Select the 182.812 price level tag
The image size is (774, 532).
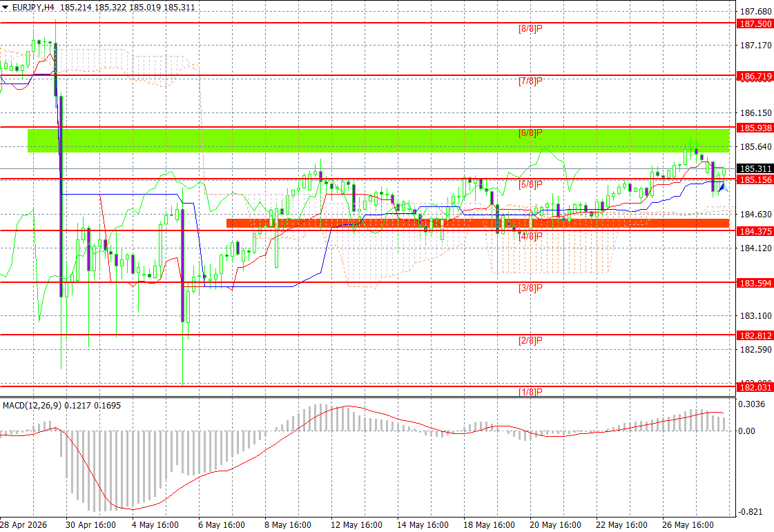pos(755,335)
